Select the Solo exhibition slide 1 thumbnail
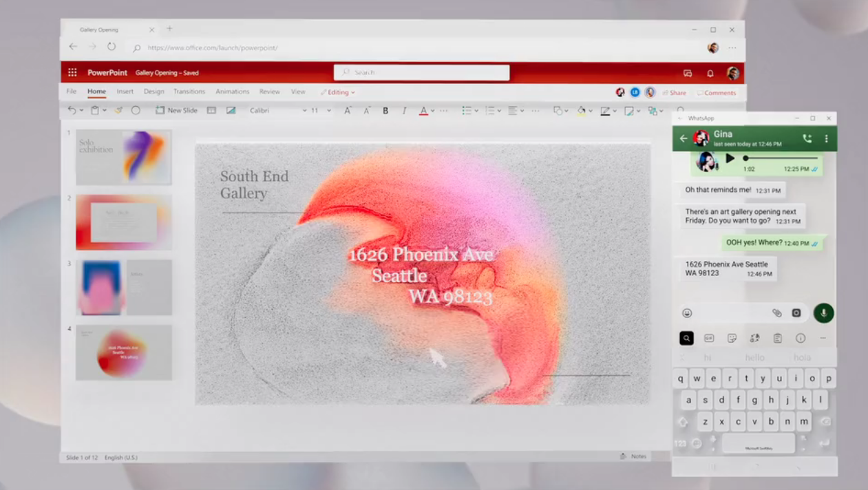 [x=124, y=157]
